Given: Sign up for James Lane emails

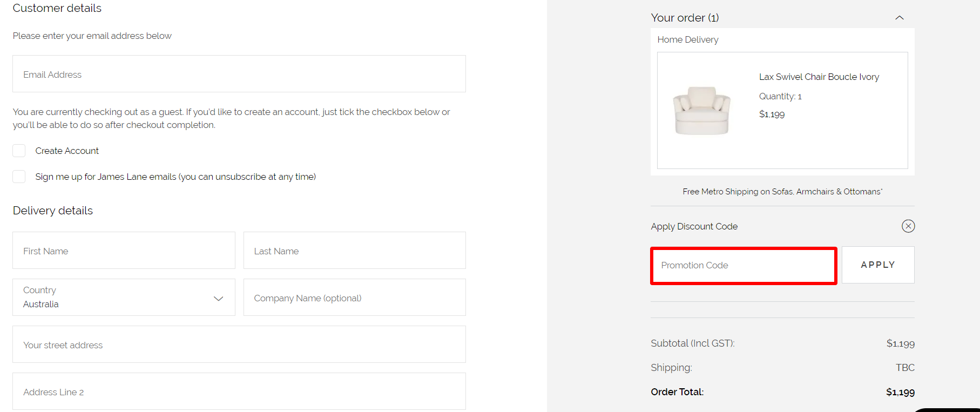Looking at the screenshot, I should [19, 177].
